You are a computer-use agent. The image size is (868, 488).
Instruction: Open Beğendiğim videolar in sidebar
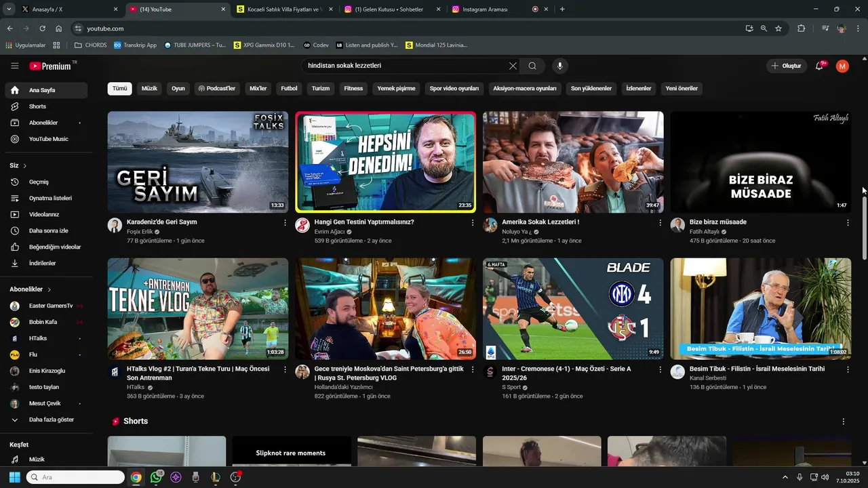(x=46, y=247)
